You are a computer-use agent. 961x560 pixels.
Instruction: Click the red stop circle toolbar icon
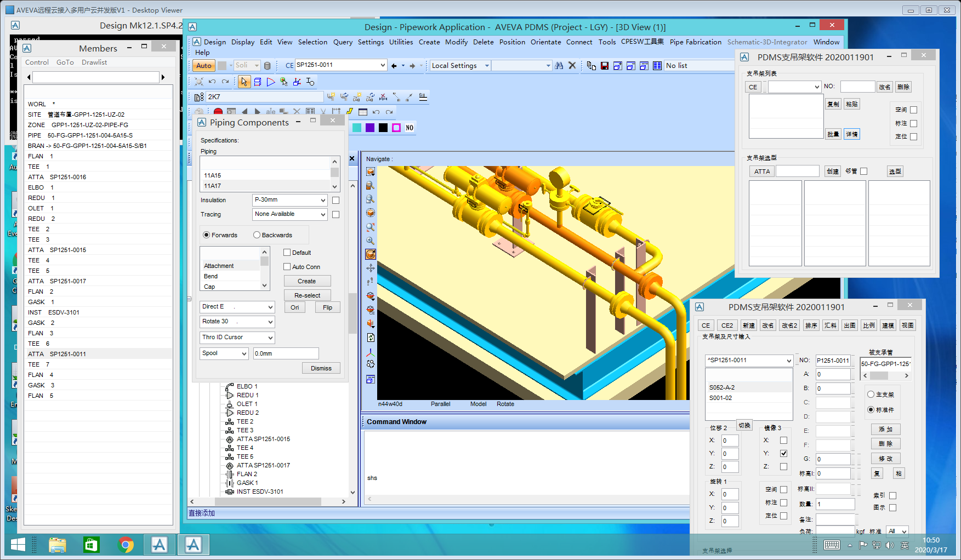pyautogui.click(x=218, y=112)
